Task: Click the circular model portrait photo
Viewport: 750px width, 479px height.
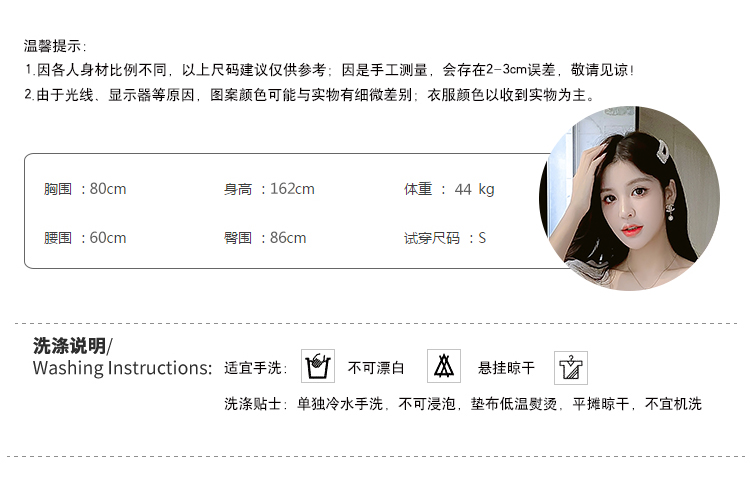Action: coord(629,198)
